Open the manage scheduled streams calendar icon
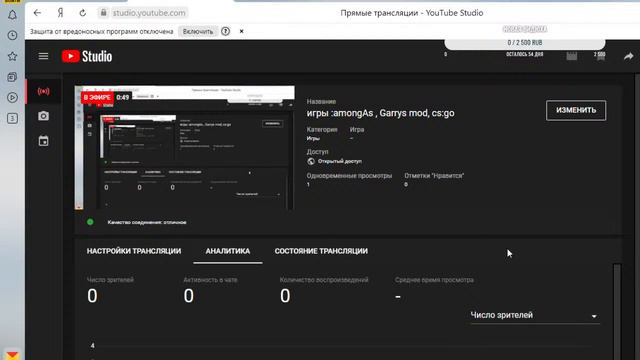Image resolution: width=640 pixels, height=360 pixels. [44, 141]
